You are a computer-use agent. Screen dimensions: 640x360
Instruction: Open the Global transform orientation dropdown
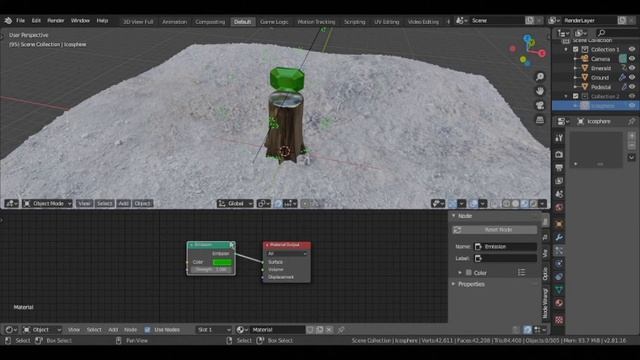coord(235,203)
